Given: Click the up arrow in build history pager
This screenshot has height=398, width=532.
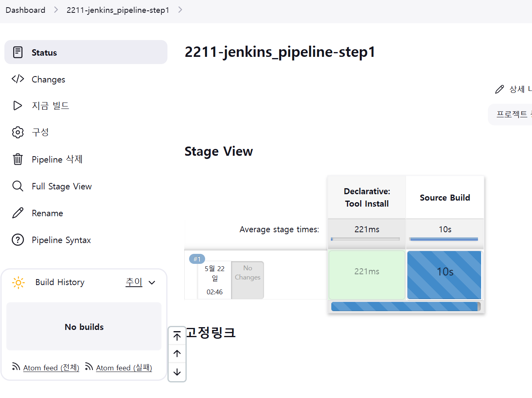Looking at the screenshot, I should pyautogui.click(x=177, y=354).
